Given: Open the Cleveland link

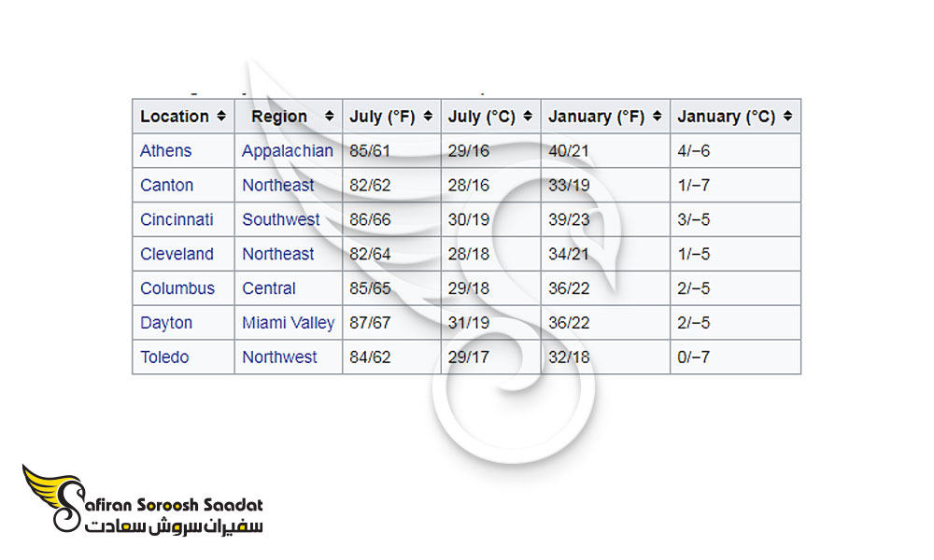Looking at the screenshot, I should coord(177,254).
